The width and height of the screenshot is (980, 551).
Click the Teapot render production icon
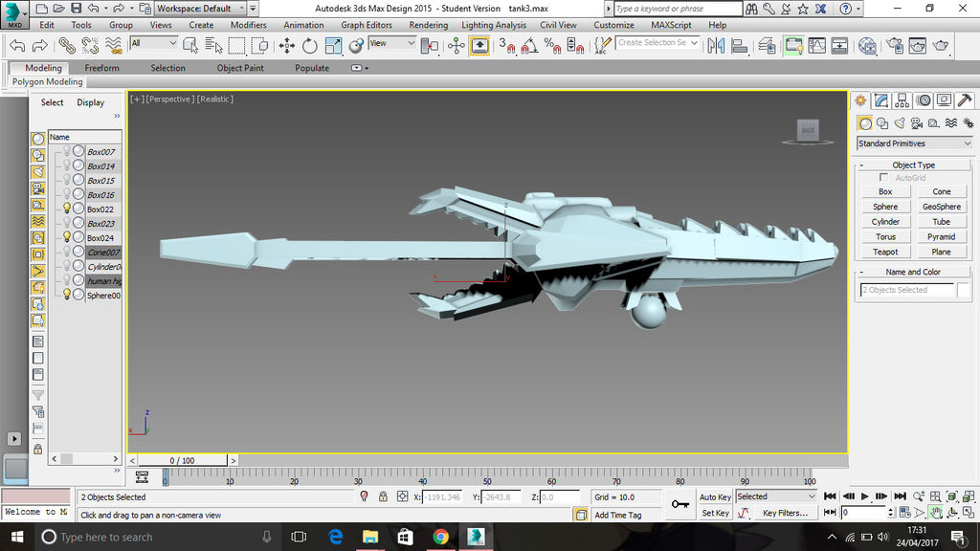tap(941, 45)
